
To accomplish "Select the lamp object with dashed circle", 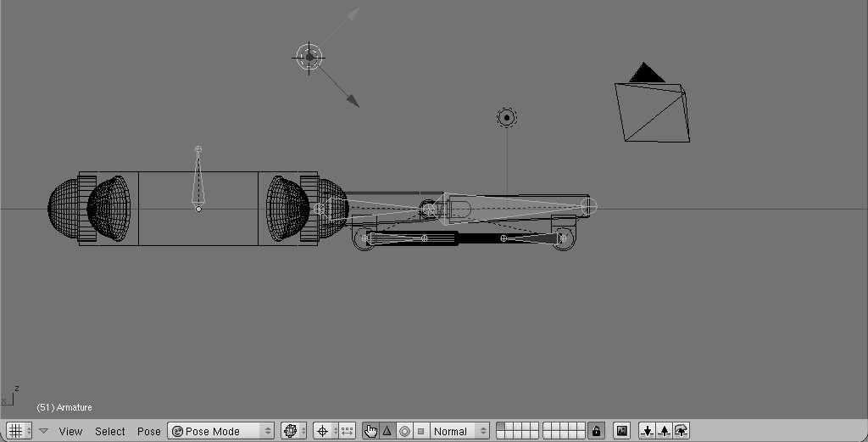I will tap(507, 117).
